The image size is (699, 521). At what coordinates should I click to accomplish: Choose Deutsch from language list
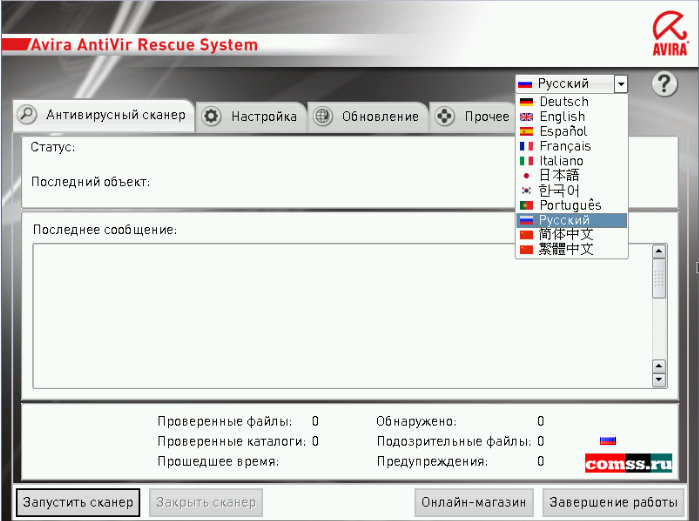click(572, 102)
